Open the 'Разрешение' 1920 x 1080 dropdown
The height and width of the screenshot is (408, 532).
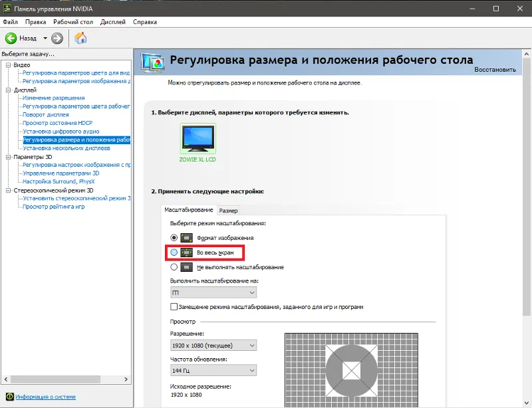213,346
